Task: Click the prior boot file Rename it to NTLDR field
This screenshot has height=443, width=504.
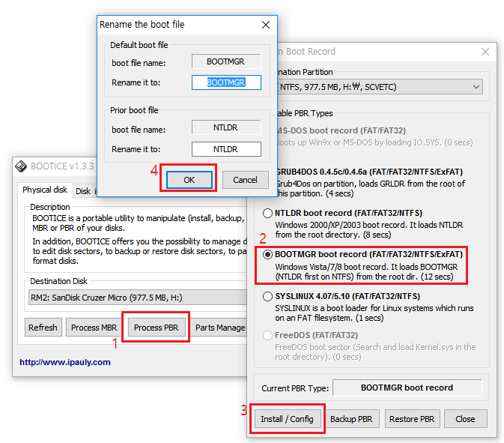Action: 226,149
